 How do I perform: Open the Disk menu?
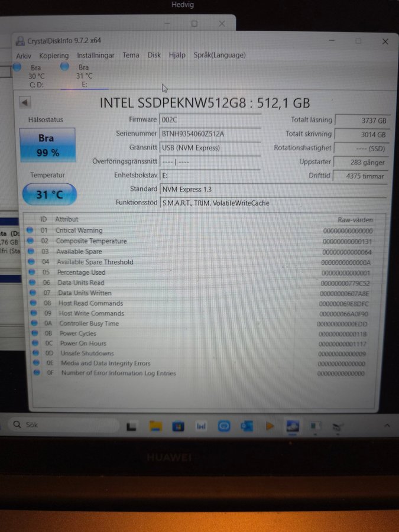coord(154,55)
